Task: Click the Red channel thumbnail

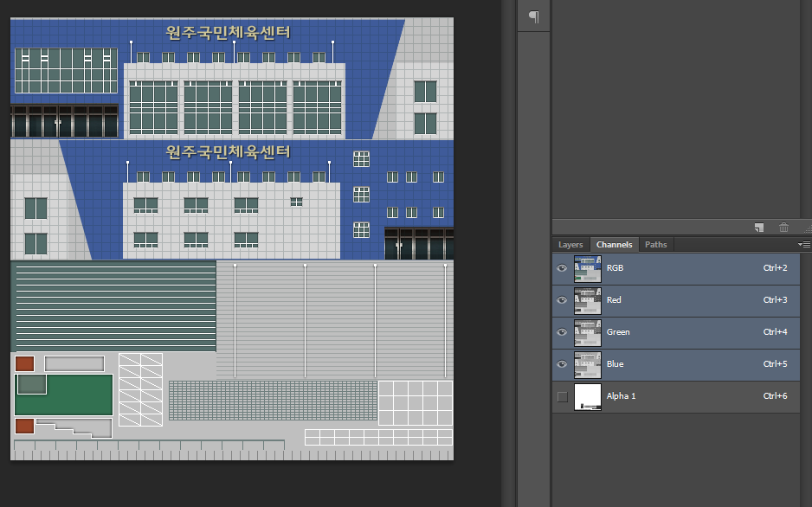Action: pos(588,300)
